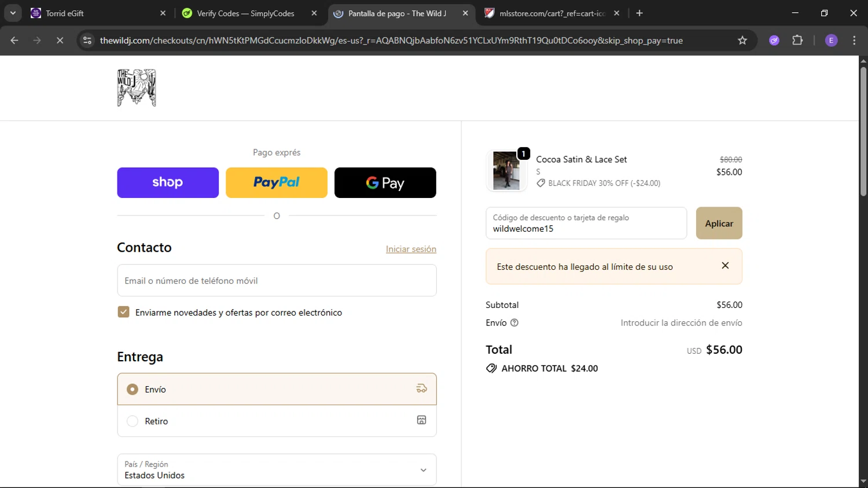
Task: Click the address bar URL
Action: (391, 41)
